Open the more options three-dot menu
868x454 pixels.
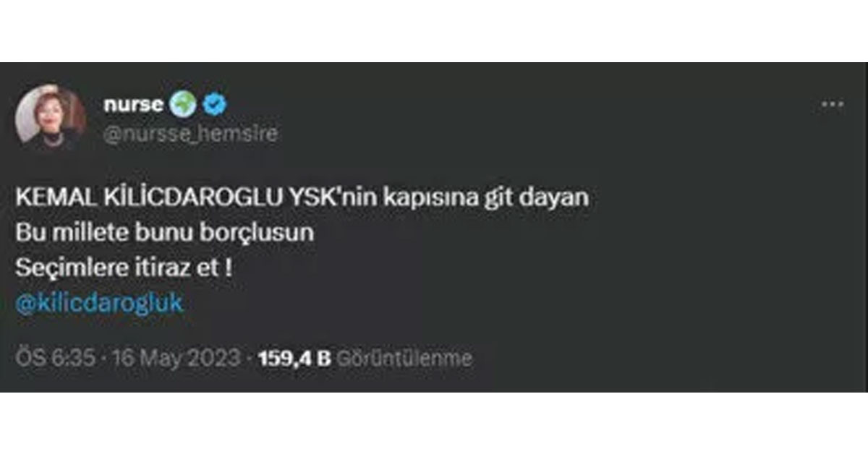point(832,106)
